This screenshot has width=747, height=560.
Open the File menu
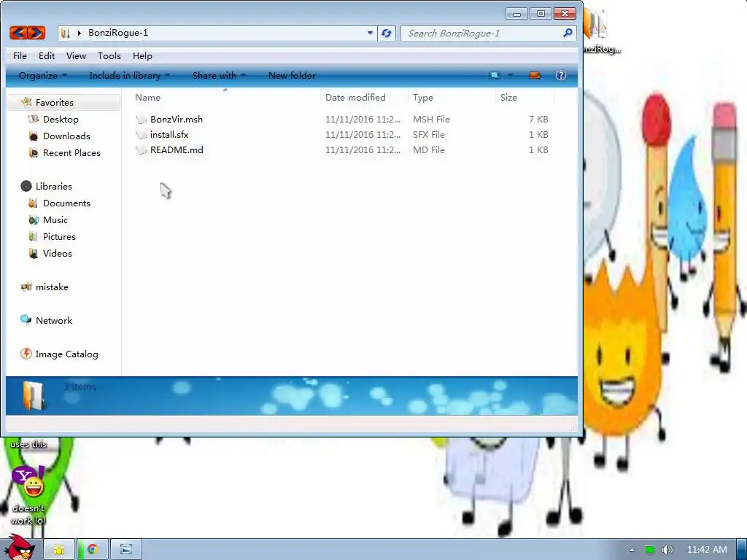coord(20,55)
